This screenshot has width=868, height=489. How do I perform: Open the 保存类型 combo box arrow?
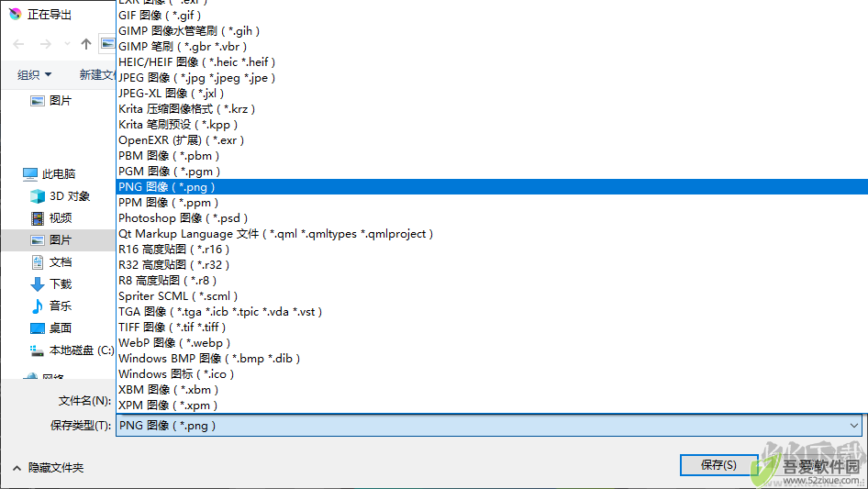[853, 426]
